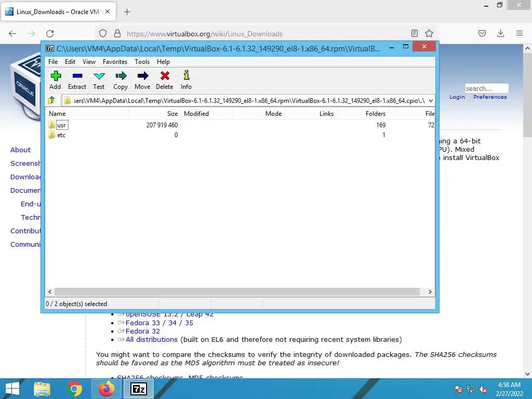Click the red Delete icon
Screen dimensions: 532x399
point(165,80)
